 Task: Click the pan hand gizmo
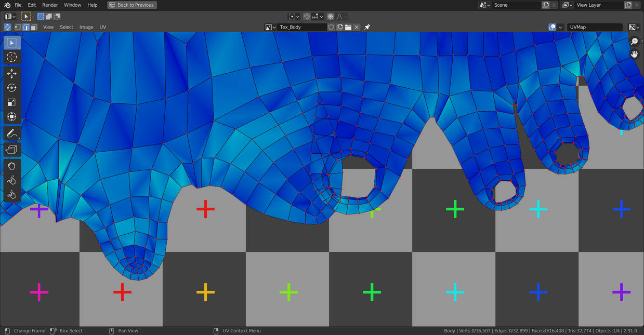pos(634,54)
